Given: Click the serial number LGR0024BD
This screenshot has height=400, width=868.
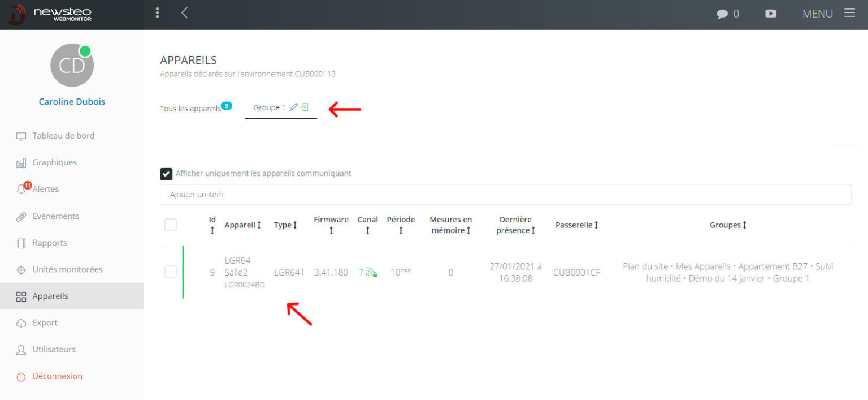Looking at the screenshot, I should [245, 285].
